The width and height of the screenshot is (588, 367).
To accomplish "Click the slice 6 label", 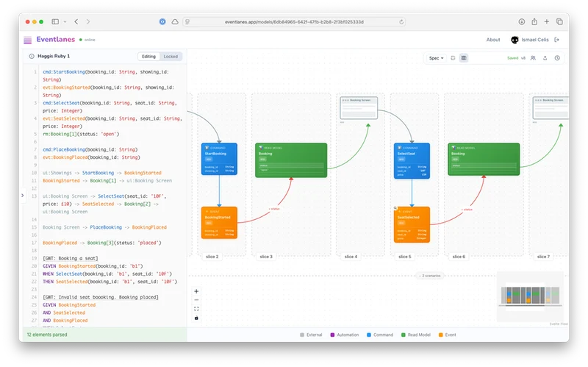I will (x=459, y=257).
